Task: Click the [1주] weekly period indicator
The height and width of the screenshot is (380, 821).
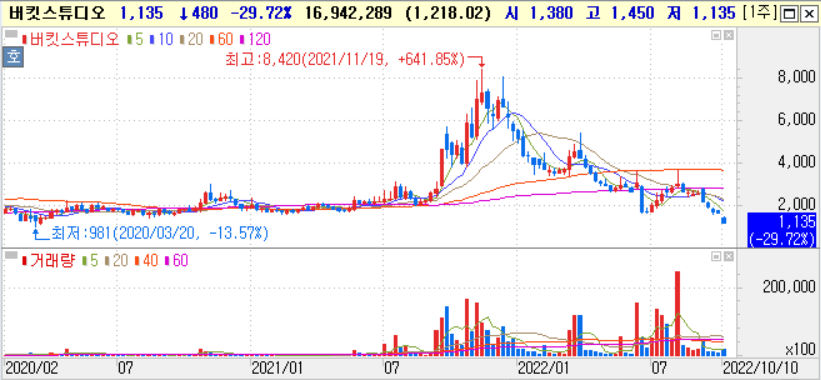Action: 760,13
